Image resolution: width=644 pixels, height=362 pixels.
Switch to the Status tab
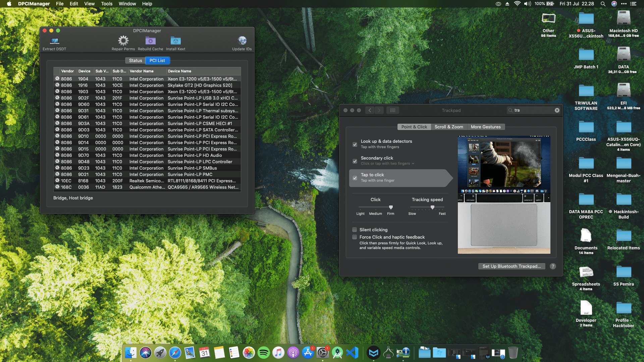click(x=135, y=60)
